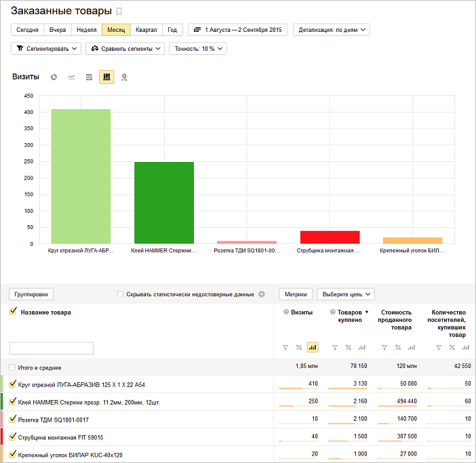This screenshot has width=476, height=463.
Task: Switch chart to map view
Action: click(124, 77)
